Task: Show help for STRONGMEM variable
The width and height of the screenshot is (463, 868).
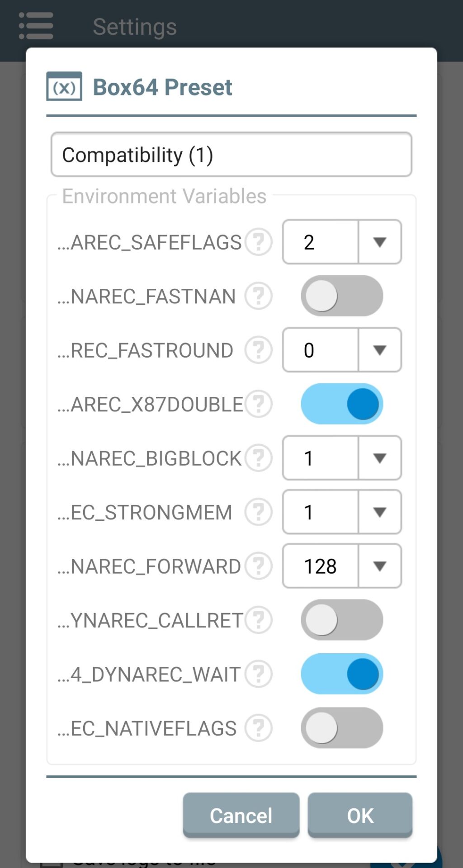Action: (x=259, y=512)
